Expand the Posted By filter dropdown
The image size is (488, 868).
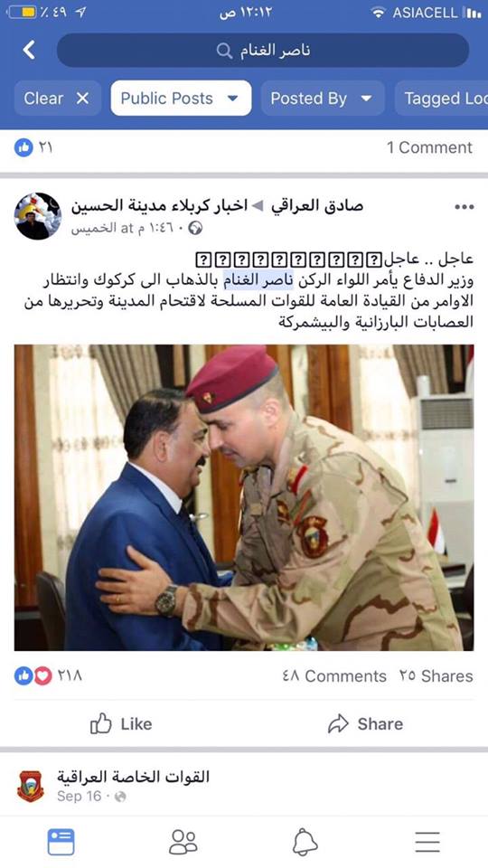point(323,99)
